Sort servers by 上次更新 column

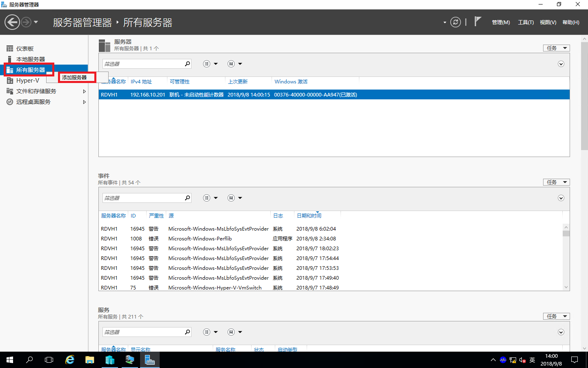pyautogui.click(x=238, y=82)
